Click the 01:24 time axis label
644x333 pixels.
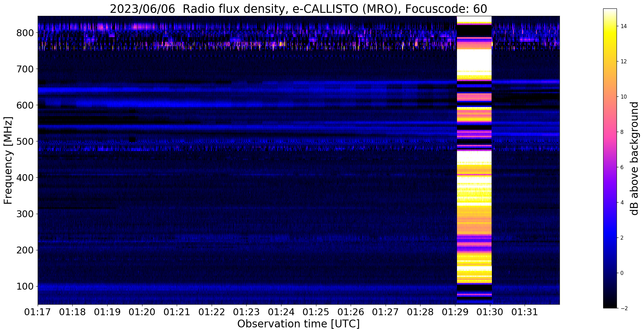tap(281, 312)
